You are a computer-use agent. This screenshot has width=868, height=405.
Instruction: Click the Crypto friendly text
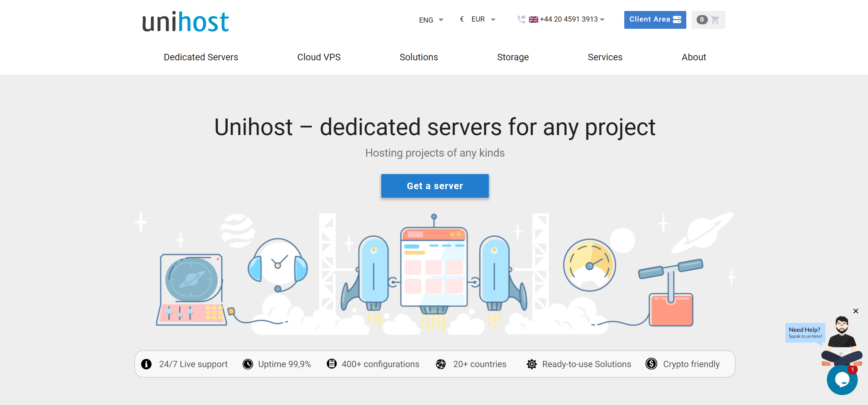tap(691, 364)
